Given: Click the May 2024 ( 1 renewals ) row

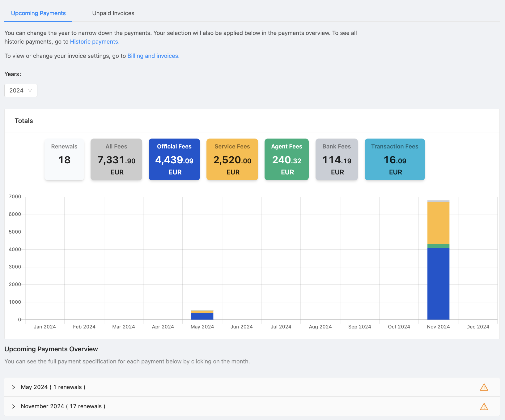Looking at the screenshot, I should point(53,387).
